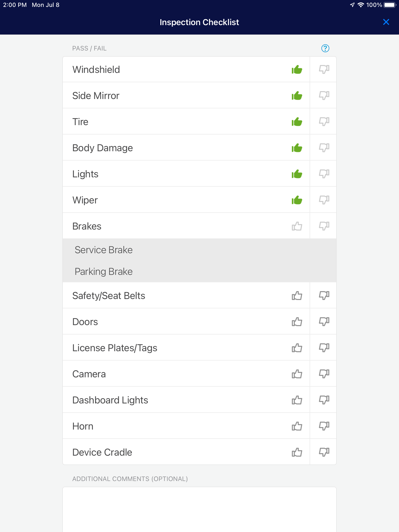Tap the Additional Comments text box
Screen dimensions: 399x532
[199, 509]
